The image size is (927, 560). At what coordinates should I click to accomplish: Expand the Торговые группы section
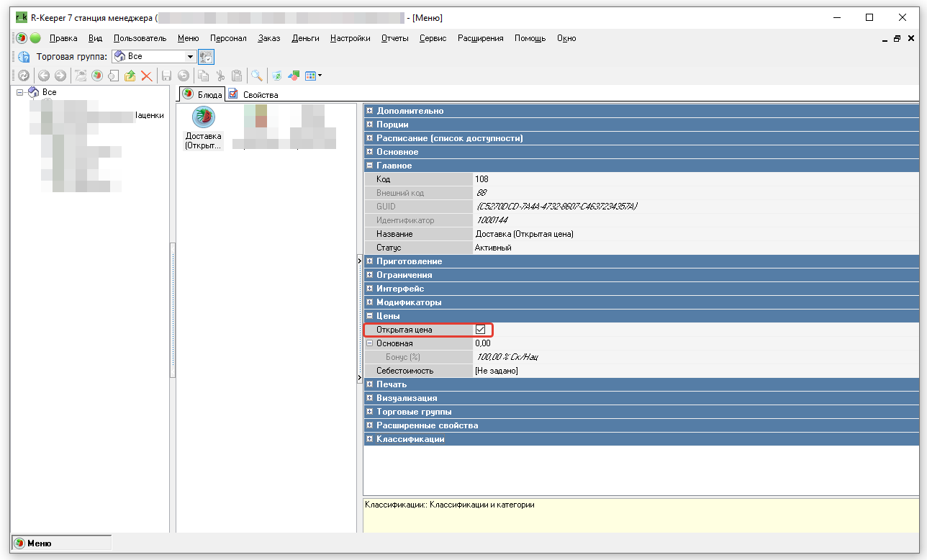point(370,412)
